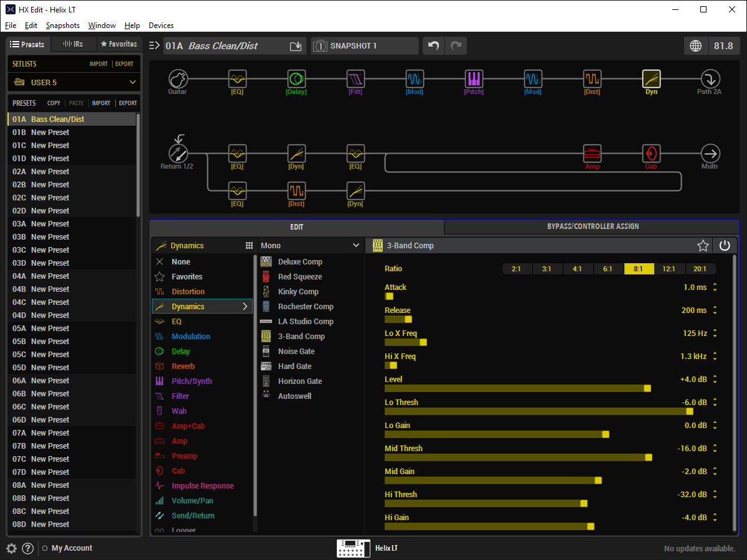Select the 8:1 Ratio option
747x560 pixels.
pyautogui.click(x=639, y=269)
